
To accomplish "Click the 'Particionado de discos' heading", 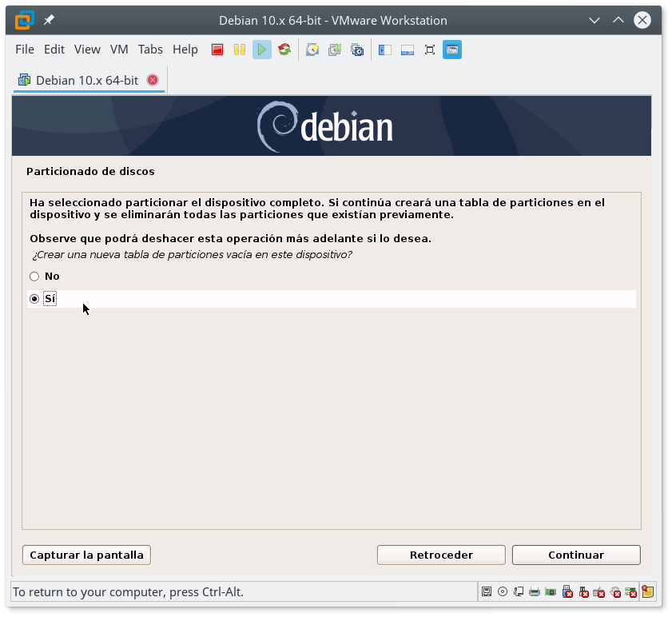I will point(90,172).
